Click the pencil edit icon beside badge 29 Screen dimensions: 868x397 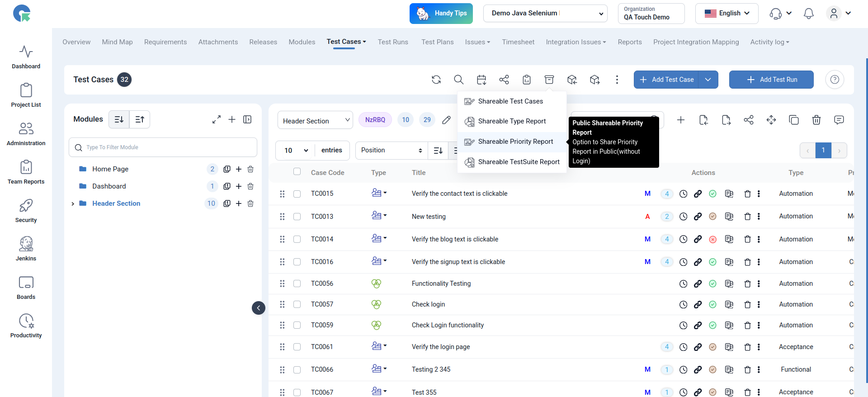click(x=446, y=120)
